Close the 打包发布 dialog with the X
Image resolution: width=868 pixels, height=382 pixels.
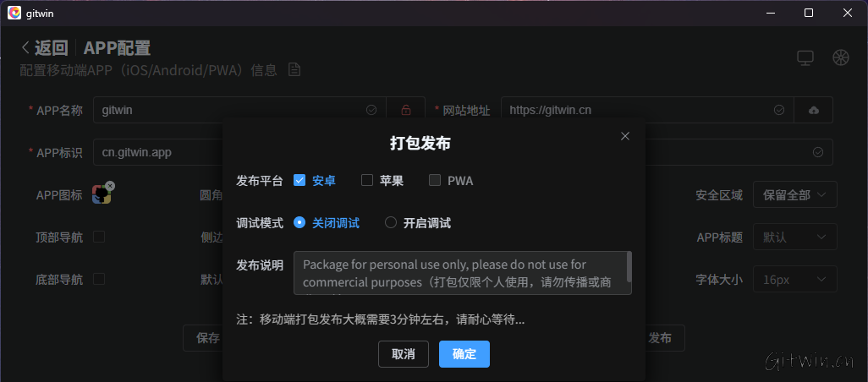click(625, 136)
